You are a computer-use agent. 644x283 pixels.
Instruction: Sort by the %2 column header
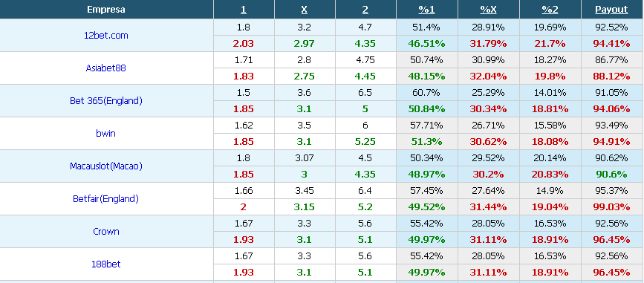click(550, 10)
